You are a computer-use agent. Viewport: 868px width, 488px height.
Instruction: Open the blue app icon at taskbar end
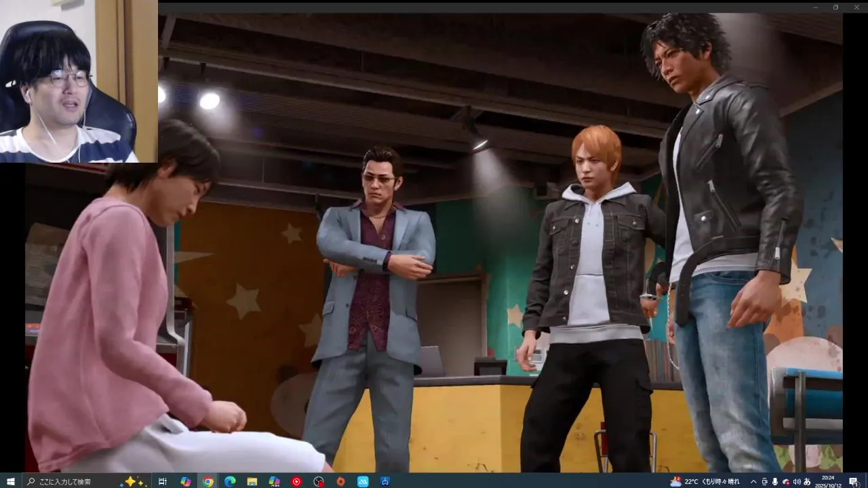[385, 481]
